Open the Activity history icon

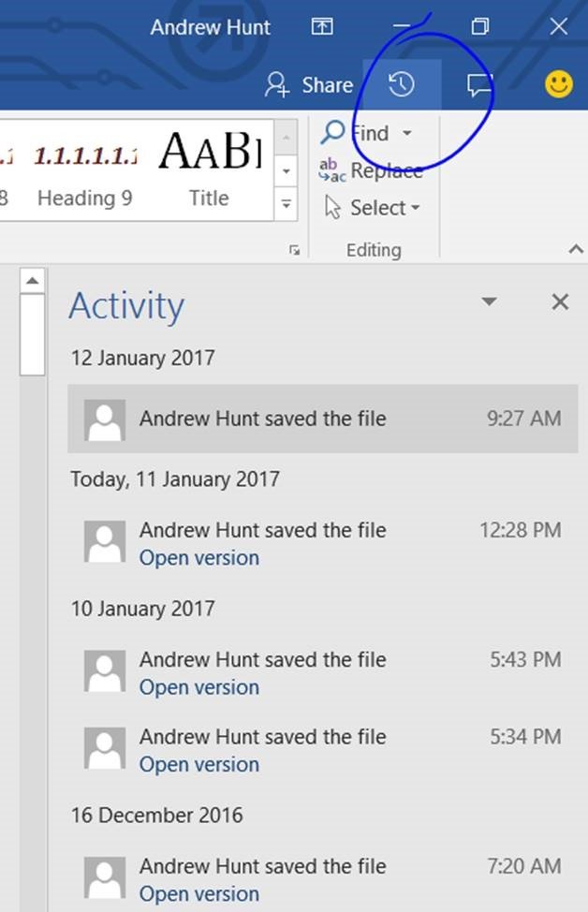click(x=402, y=85)
